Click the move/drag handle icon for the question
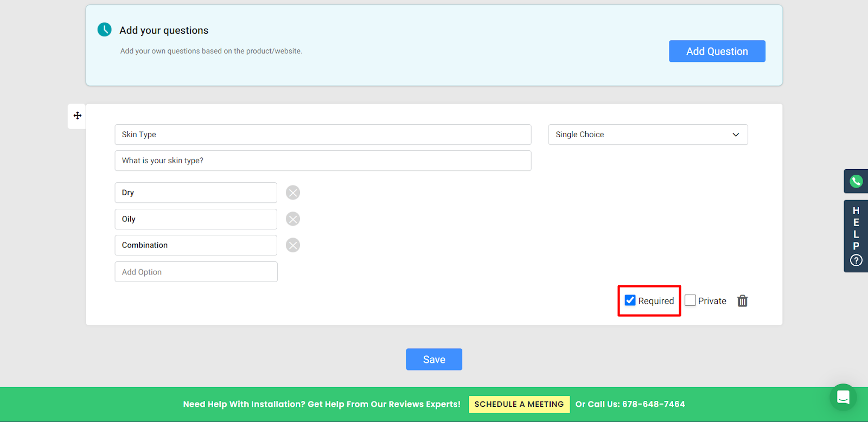The width and height of the screenshot is (868, 422). coord(77,116)
